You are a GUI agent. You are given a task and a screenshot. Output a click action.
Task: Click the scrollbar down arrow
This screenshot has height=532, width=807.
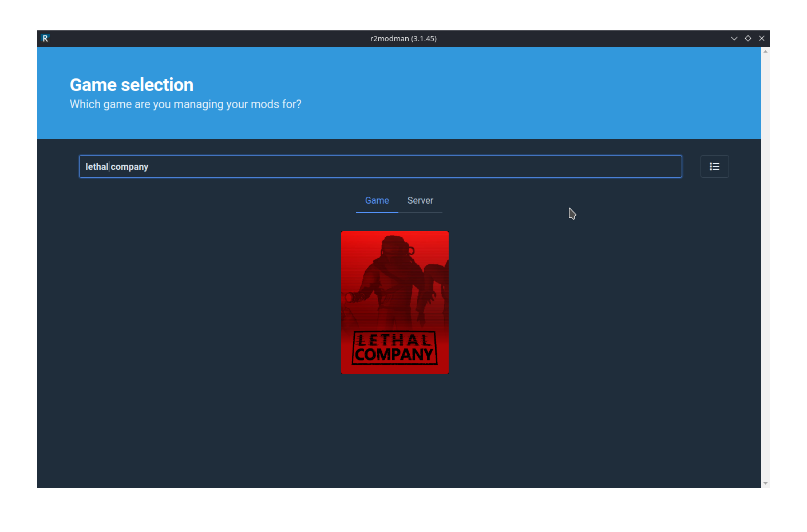[x=765, y=483]
